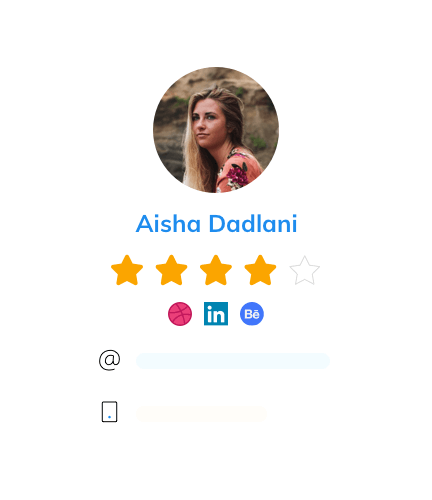Screen dimensions: 432x500
Task: Visit Aisha's pink basketball Dribbble link
Action: coord(180,314)
